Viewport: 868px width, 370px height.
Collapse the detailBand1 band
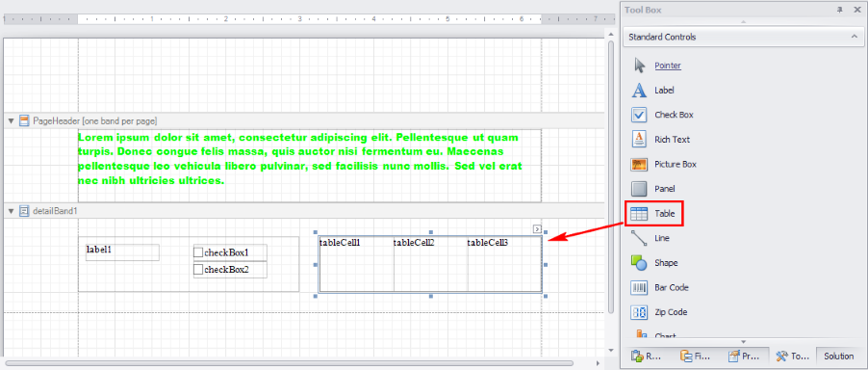coord(12,211)
